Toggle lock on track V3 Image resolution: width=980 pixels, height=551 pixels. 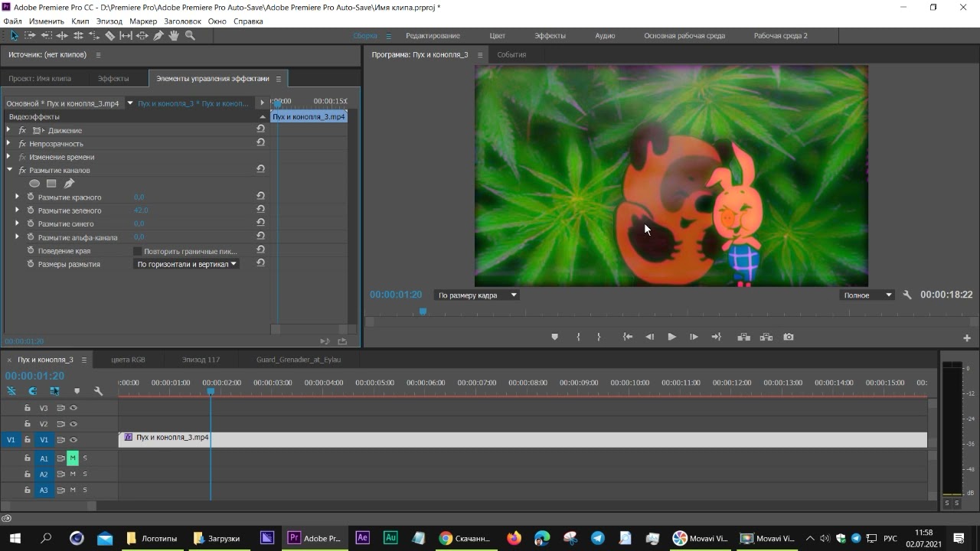point(28,408)
